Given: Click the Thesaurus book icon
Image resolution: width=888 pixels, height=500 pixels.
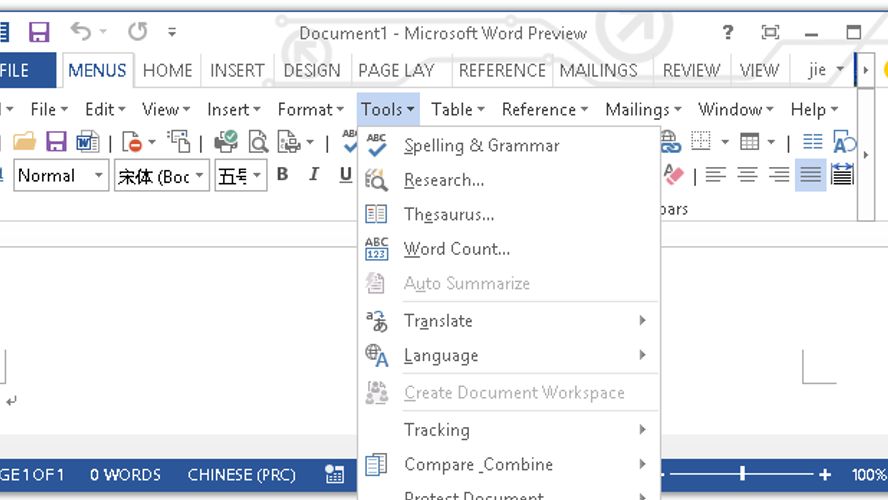Looking at the screenshot, I should [x=376, y=214].
